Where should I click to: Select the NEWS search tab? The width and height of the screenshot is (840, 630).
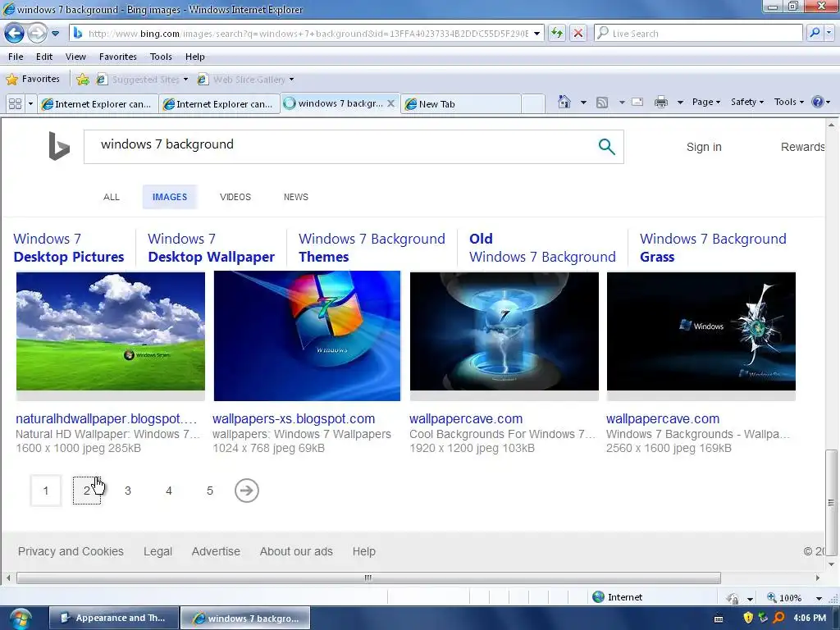click(x=295, y=197)
